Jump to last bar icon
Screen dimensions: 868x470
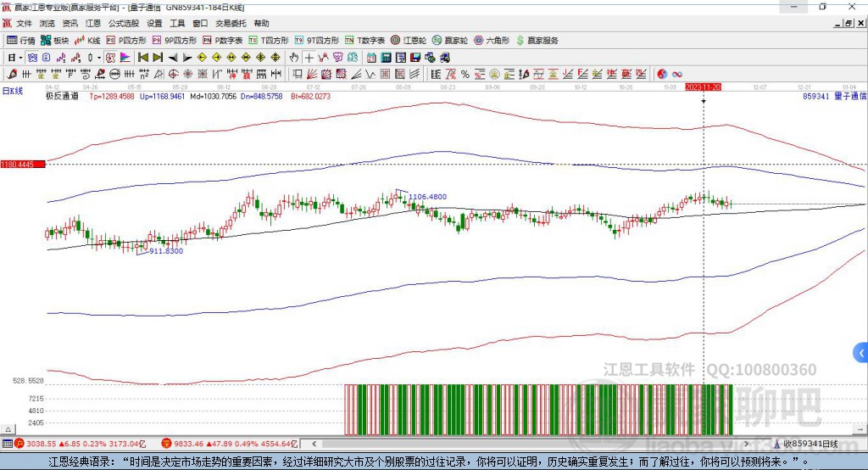(158, 58)
